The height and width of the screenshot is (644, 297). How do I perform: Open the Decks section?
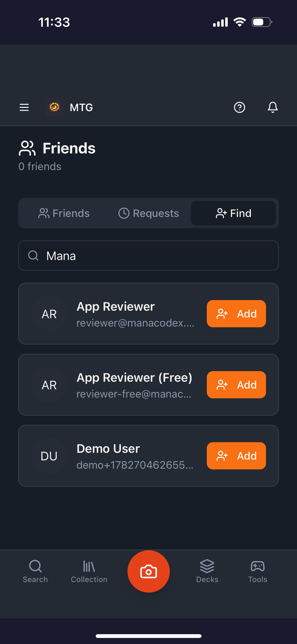pos(207,571)
